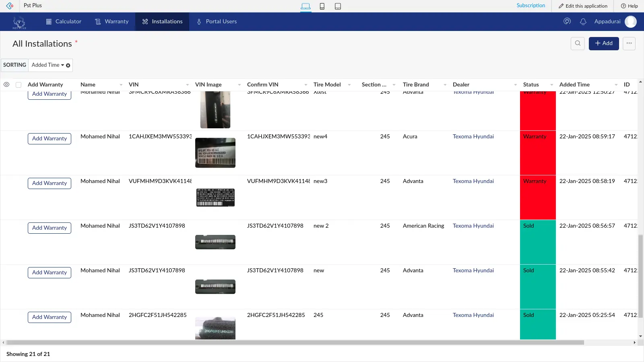
Task: Open the Added Time sort dropdown
Action: (x=63, y=65)
